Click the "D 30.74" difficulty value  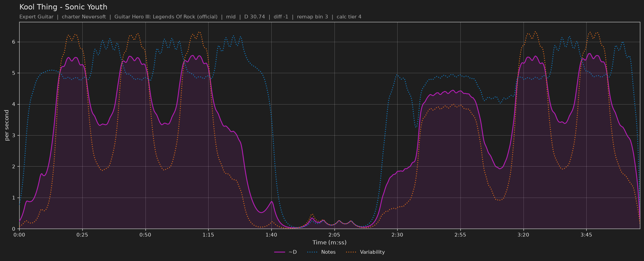point(254,17)
